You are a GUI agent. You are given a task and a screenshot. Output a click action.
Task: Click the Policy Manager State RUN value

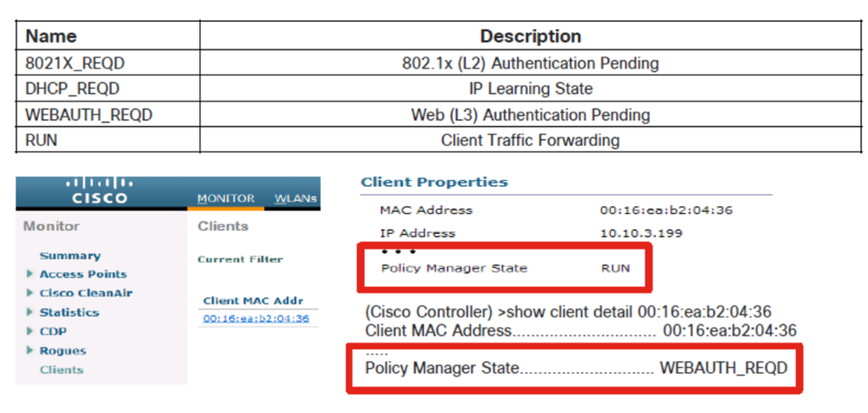click(x=615, y=269)
